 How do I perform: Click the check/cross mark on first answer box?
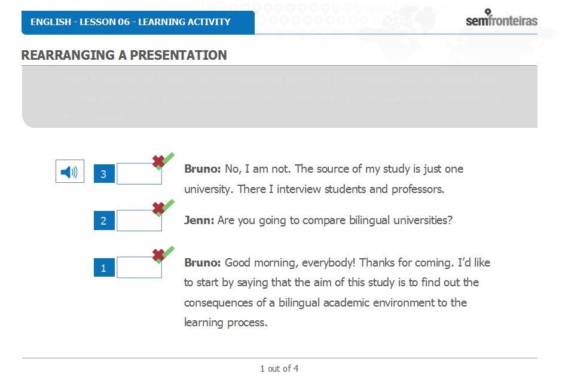[x=163, y=161]
